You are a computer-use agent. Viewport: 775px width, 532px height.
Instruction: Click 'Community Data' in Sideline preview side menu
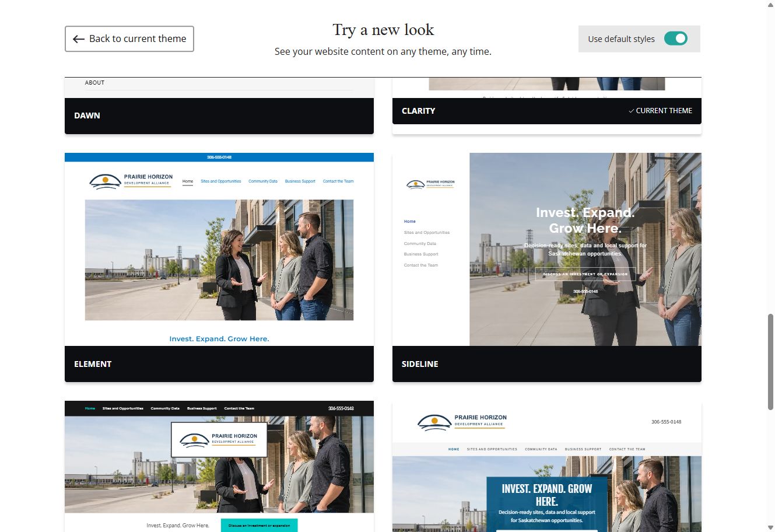pos(420,244)
